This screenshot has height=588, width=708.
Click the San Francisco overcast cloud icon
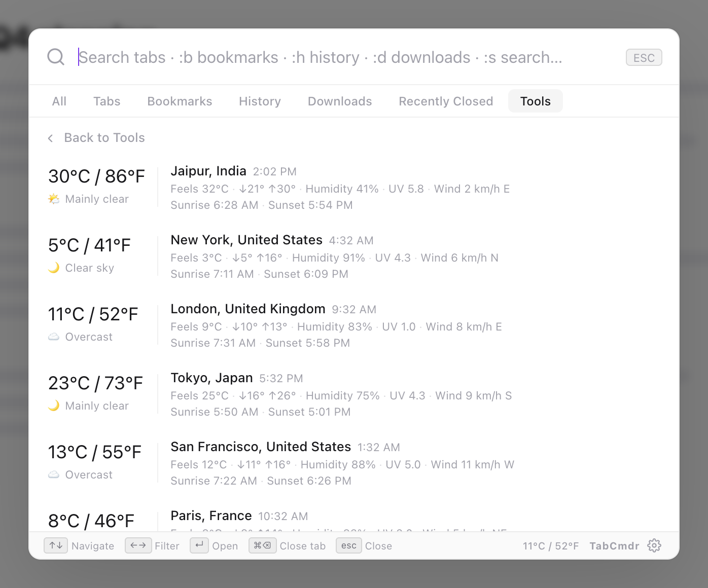pyautogui.click(x=54, y=474)
